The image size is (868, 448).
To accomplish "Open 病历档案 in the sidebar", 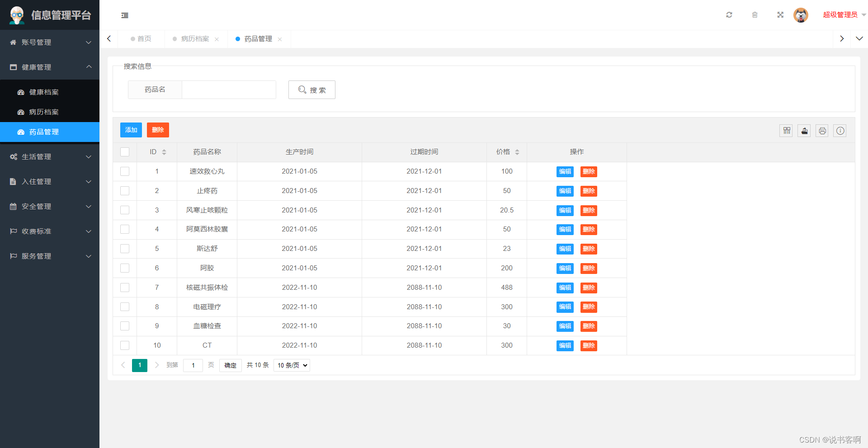I will coord(50,112).
